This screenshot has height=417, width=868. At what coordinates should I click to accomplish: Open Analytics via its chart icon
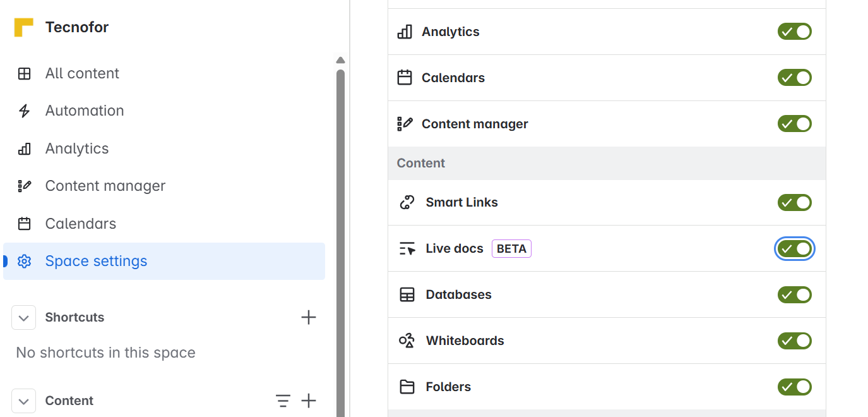pyautogui.click(x=25, y=148)
